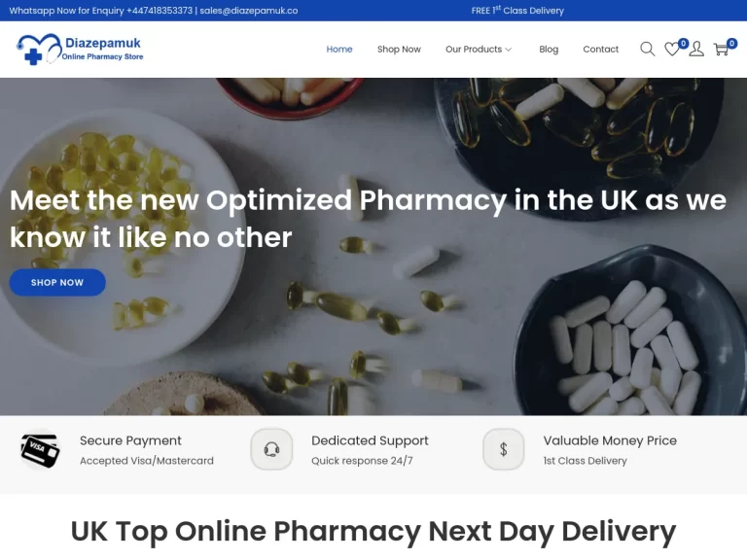The height and width of the screenshot is (560, 747).
Task: Click the Valuable Money Price heading
Action: click(x=610, y=441)
